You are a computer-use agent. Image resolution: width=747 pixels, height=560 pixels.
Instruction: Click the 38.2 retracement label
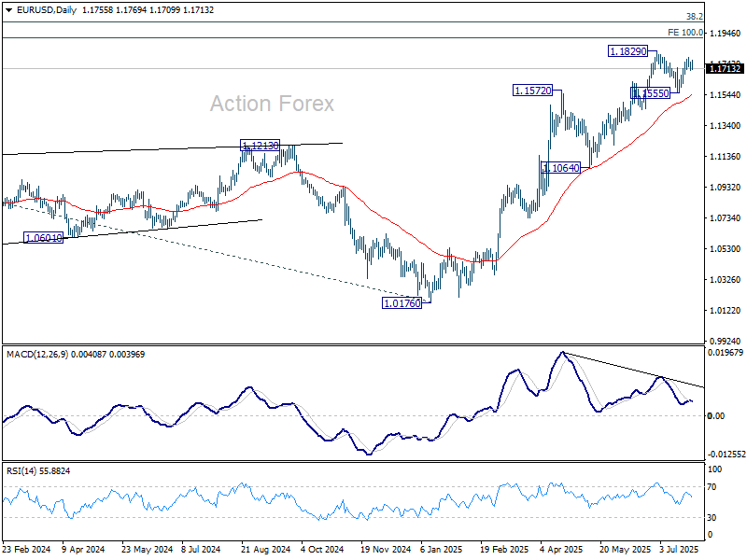(x=694, y=17)
